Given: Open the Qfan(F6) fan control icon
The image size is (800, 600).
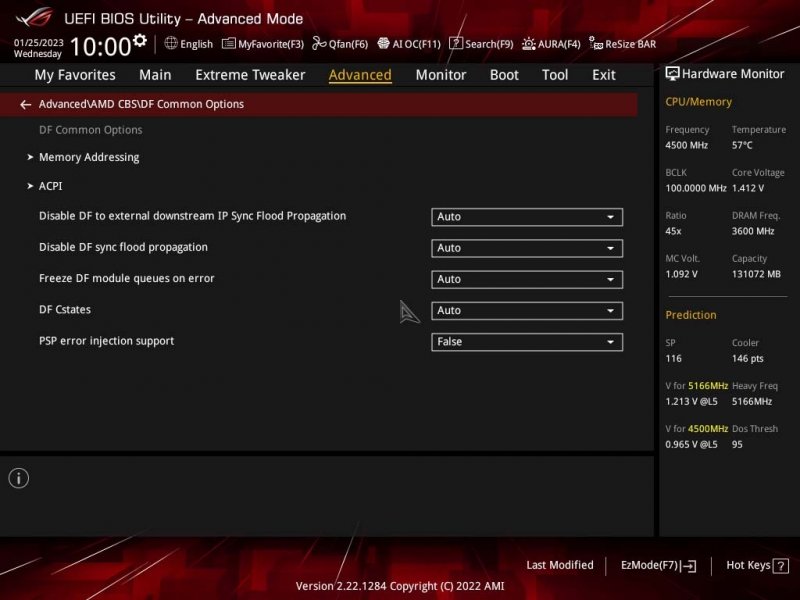Looking at the screenshot, I should 319,43.
